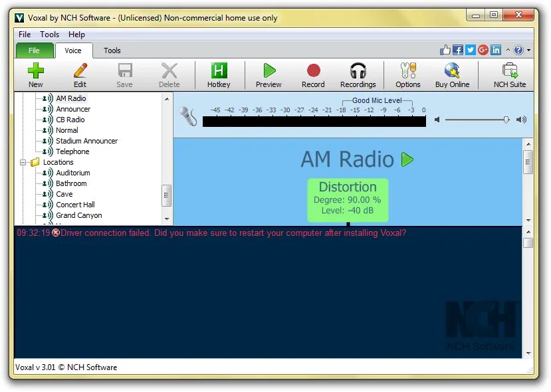551x392 pixels.
Task: Open the Options dialog
Action: 408,75
